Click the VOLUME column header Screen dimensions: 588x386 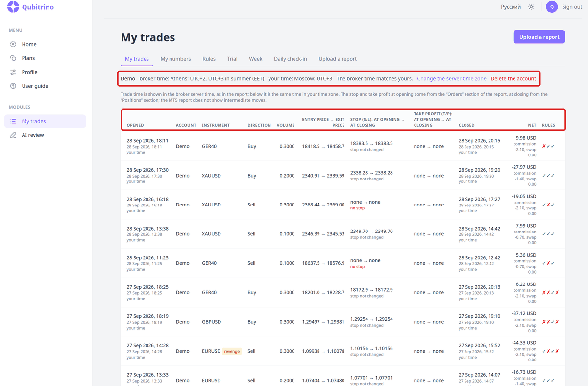coord(286,125)
